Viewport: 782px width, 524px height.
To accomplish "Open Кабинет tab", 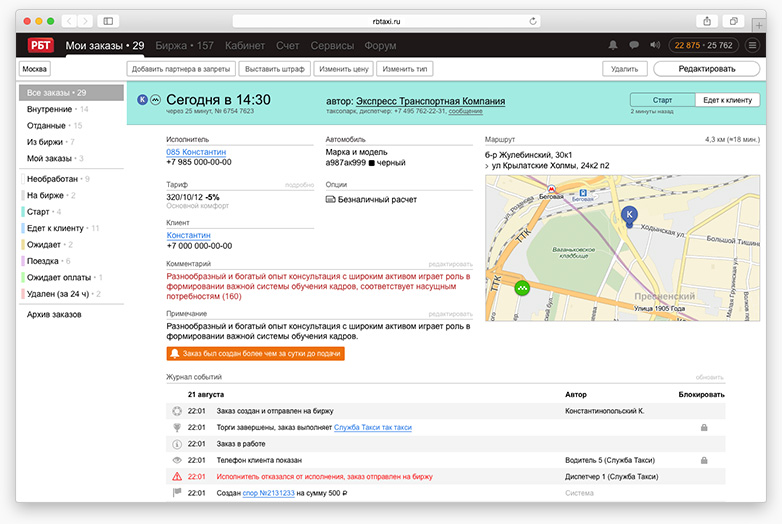I will pyautogui.click(x=245, y=45).
